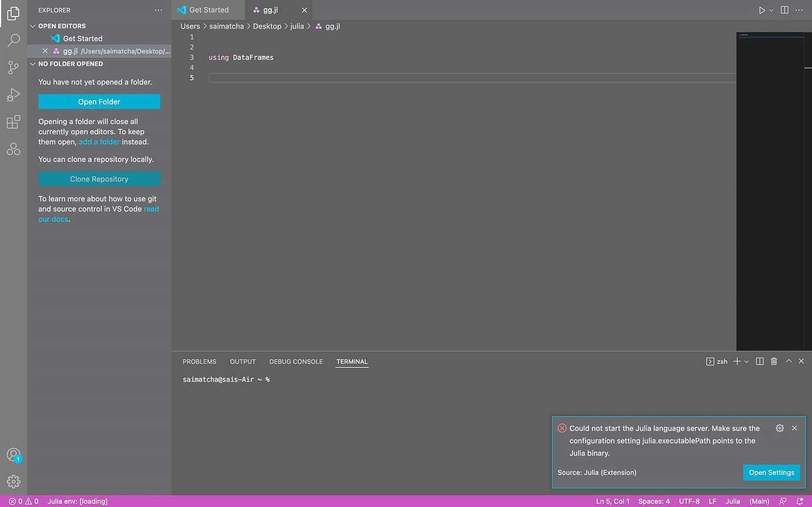Split the terminal panel
This screenshot has height=507, width=812.
click(x=759, y=361)
